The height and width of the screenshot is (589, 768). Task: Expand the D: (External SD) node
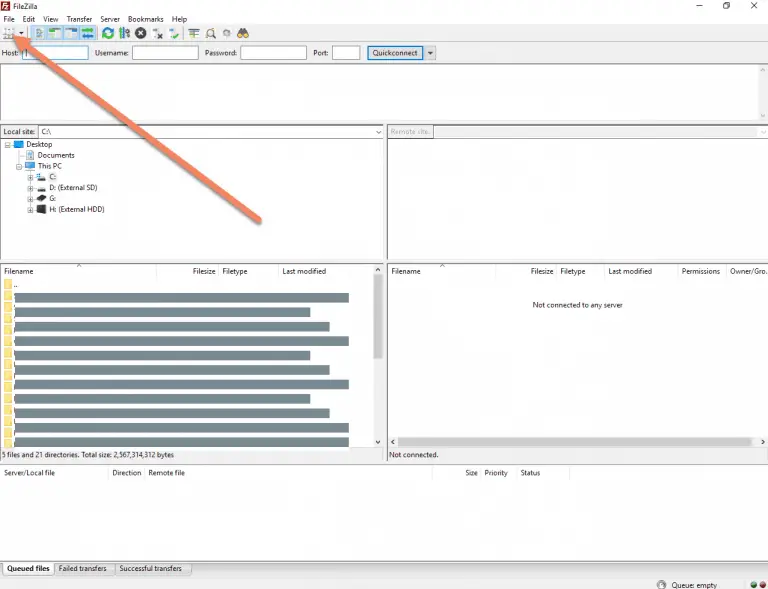[x=30, y=188]
